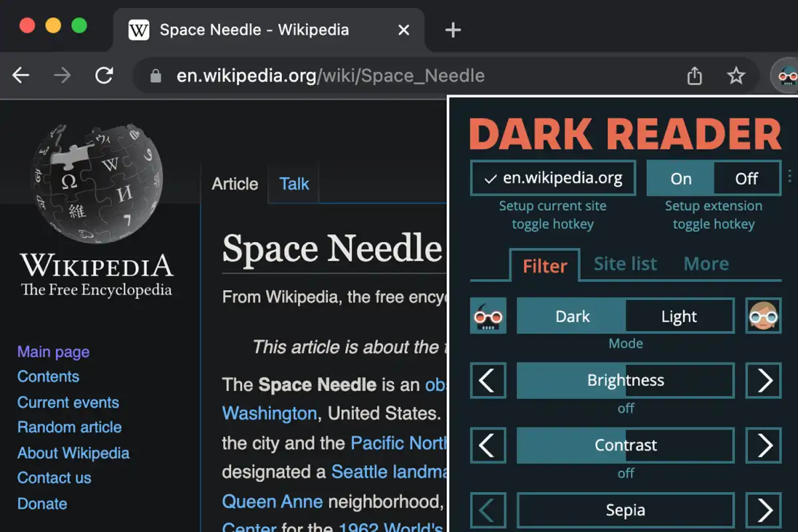
Task: Switch Dark Reader extension Off
Action: 746,178
